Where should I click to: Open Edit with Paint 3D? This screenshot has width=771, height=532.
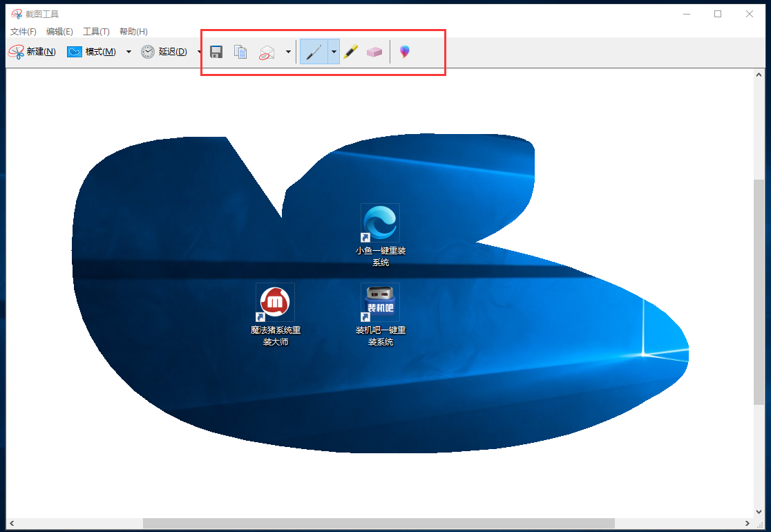(x=404, y=52)
